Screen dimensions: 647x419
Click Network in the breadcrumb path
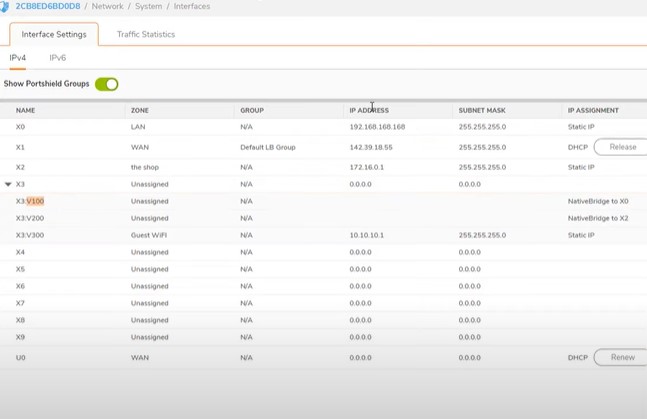[107, 6]
